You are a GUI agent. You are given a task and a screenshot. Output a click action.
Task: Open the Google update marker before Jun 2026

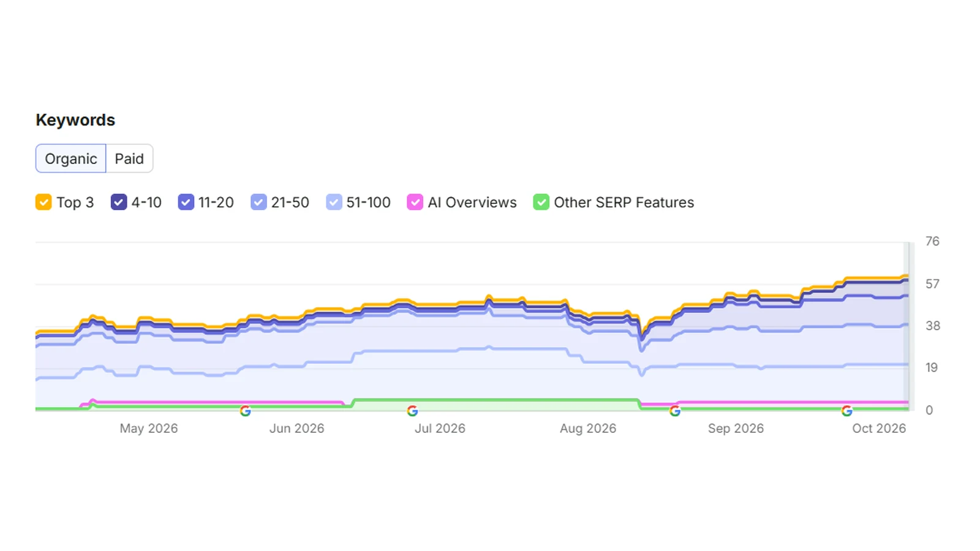click(x=245, y=411)
